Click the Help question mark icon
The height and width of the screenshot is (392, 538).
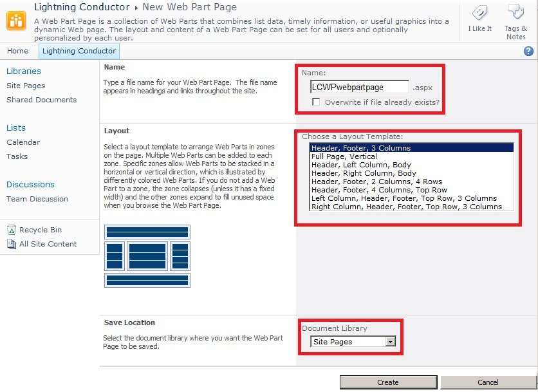(529, 51)
